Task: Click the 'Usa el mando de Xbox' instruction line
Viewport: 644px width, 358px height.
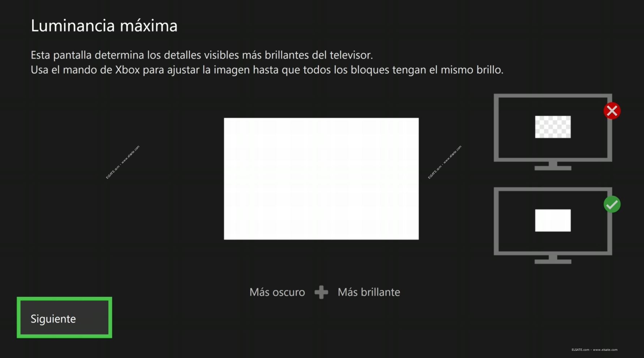Action: (267, 70)
